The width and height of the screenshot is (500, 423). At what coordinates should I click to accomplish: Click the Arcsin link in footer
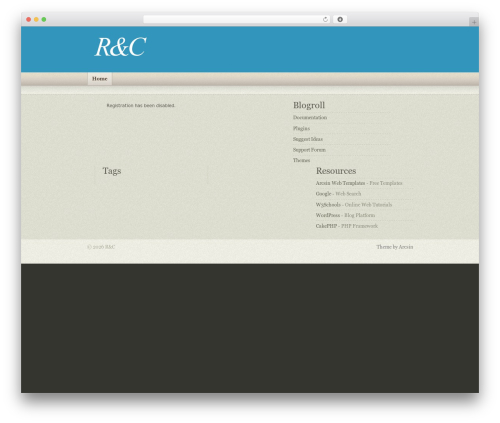pos(406,247)
